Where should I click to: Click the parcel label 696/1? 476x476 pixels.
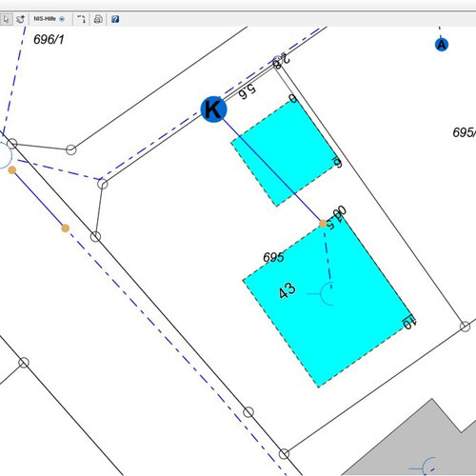49,39
